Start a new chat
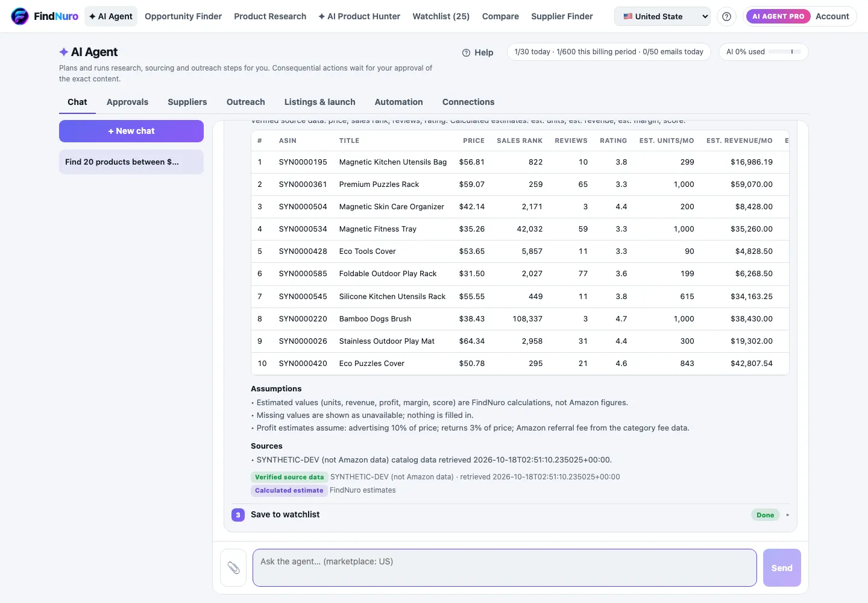The width and height of the screenshot is (868, 603). pos(131,131)
